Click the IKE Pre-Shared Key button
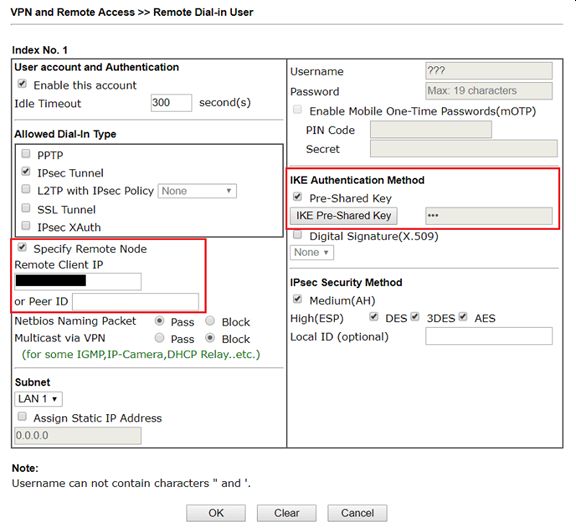The width and height of the screenshot is (576, 528). point(343,216)
